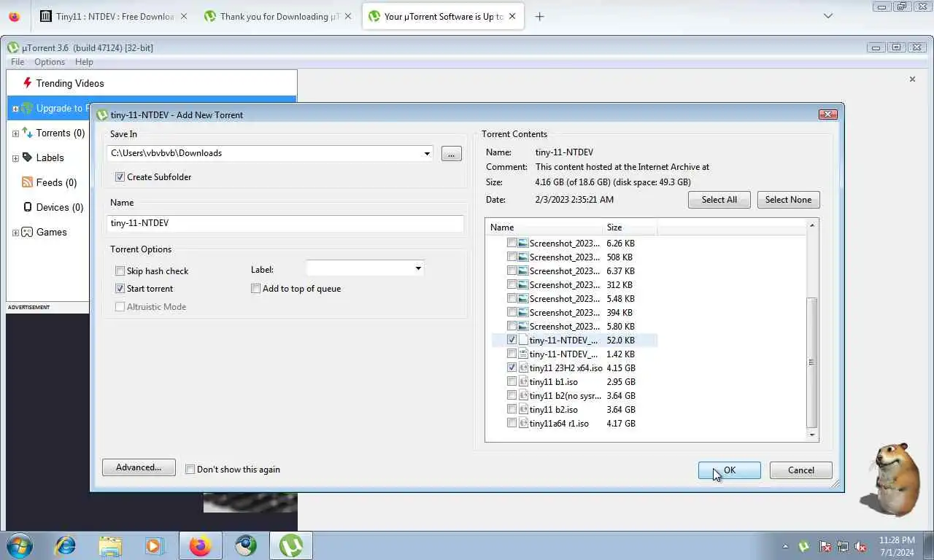Click the file list vertical scrollbar thumb
Screen dimensions: 934x560
coord(811,362)
